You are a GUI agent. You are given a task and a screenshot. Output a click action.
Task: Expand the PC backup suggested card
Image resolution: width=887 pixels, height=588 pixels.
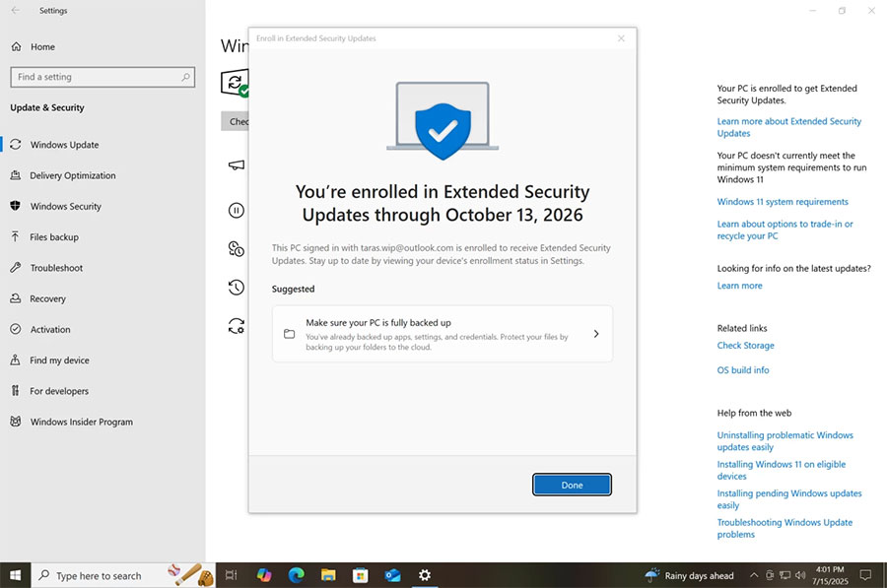click(595, 334)
